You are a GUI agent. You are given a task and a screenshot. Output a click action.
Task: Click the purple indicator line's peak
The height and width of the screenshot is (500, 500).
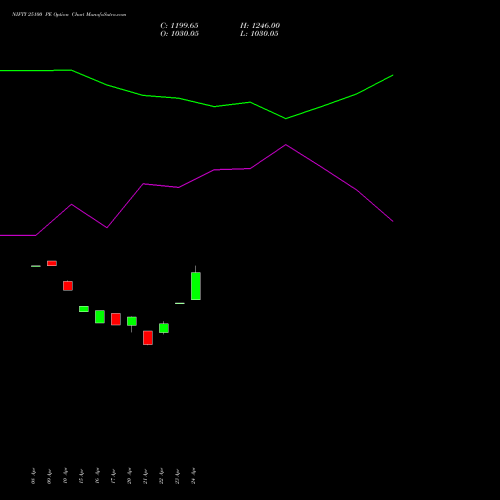point(286,145)
